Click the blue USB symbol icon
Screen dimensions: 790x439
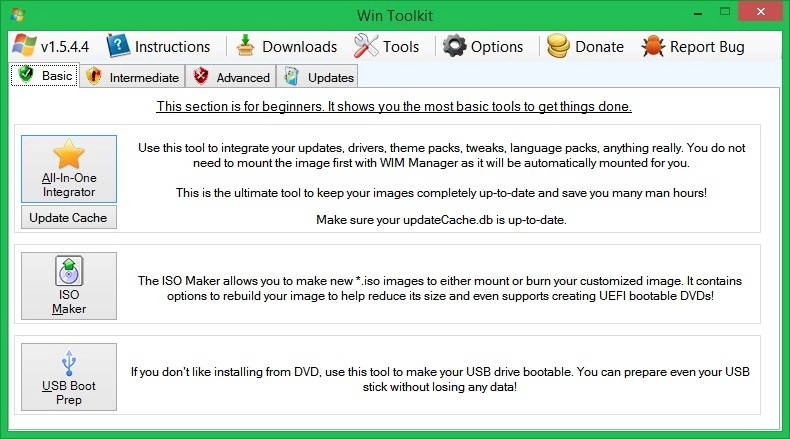69,363
